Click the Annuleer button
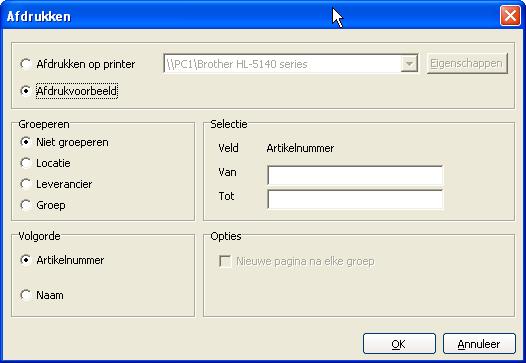Viewport: 526px width, 363px height. pyautogui.click(x=479, y=344)
